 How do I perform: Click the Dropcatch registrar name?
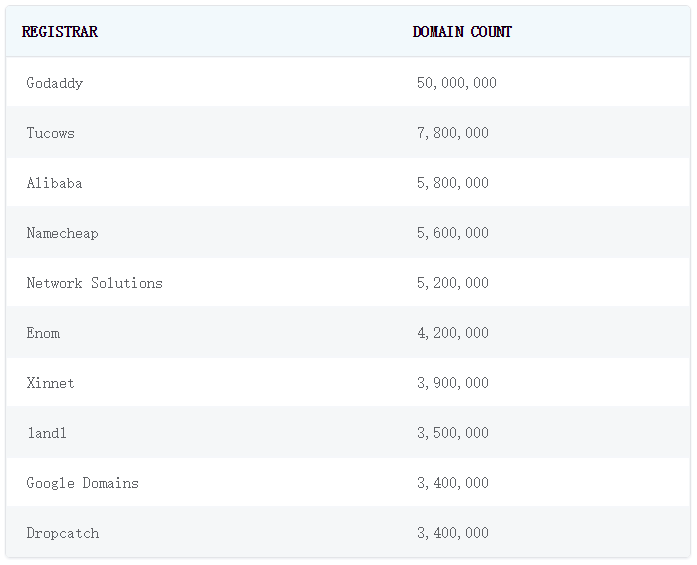click(x=63, y=533)
